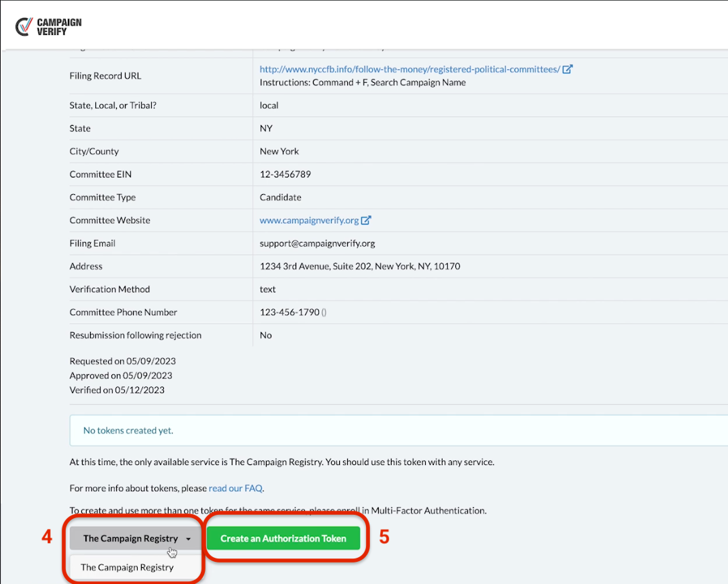Click the 'Filing Email' label
728x584 pixels.
pyautogui.click(x=93, y=243)
